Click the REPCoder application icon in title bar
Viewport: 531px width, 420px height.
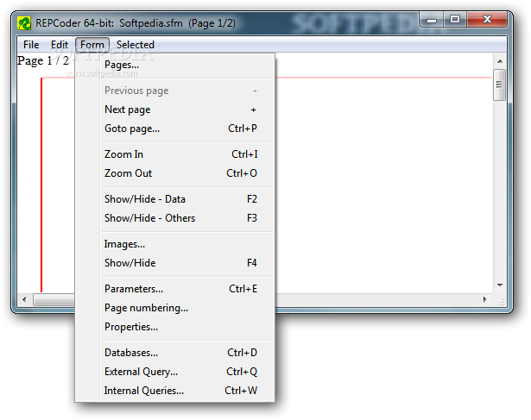(23, 23)
